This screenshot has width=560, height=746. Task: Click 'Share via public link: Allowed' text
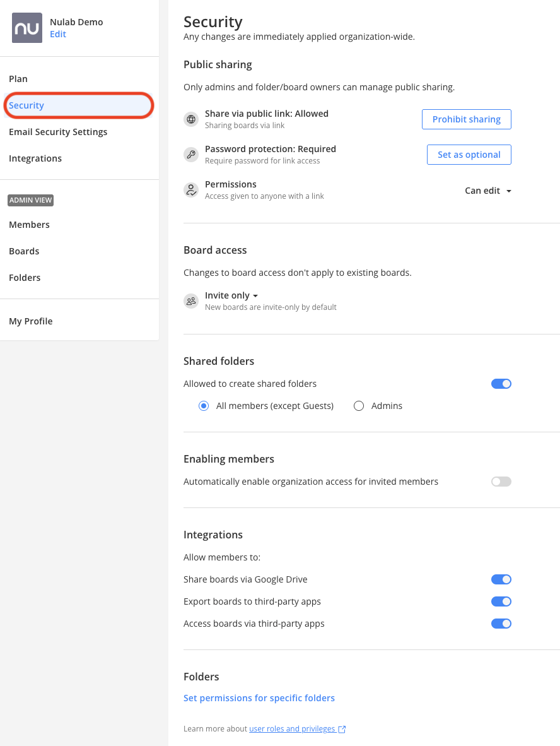(x=267, y=114)
